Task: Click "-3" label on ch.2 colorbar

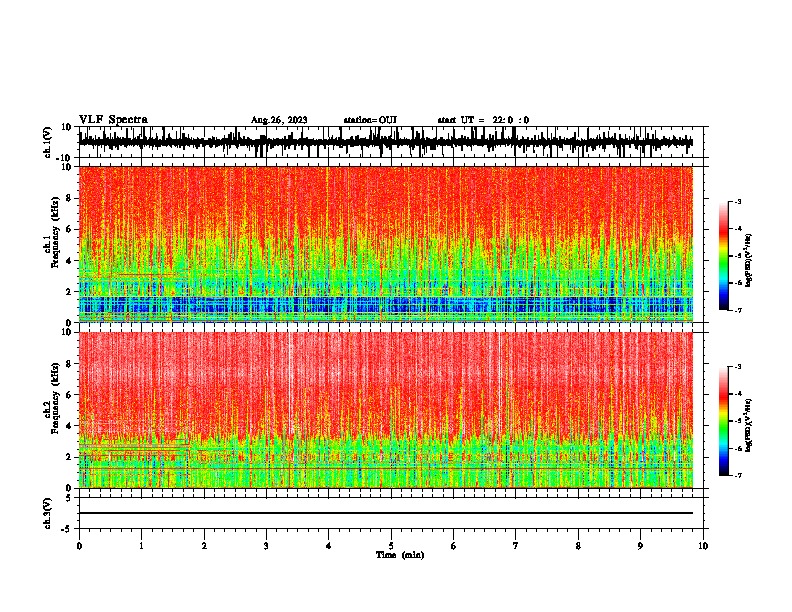Action: tap(737, 367)
